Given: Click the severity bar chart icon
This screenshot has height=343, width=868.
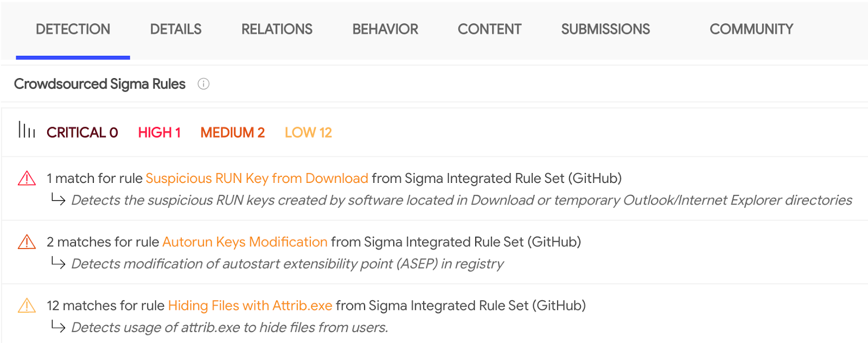Looking at the screenshot, I should click(27, 130).
